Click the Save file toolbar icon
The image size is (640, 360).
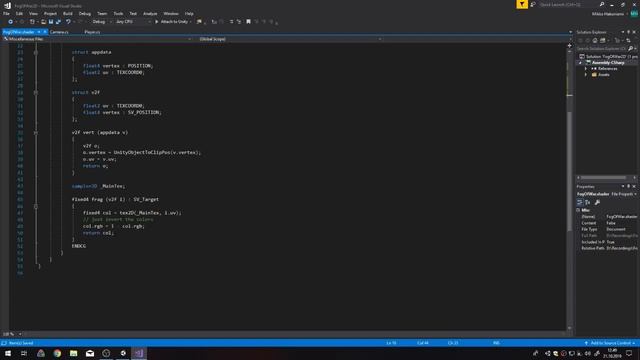point(51,22)
